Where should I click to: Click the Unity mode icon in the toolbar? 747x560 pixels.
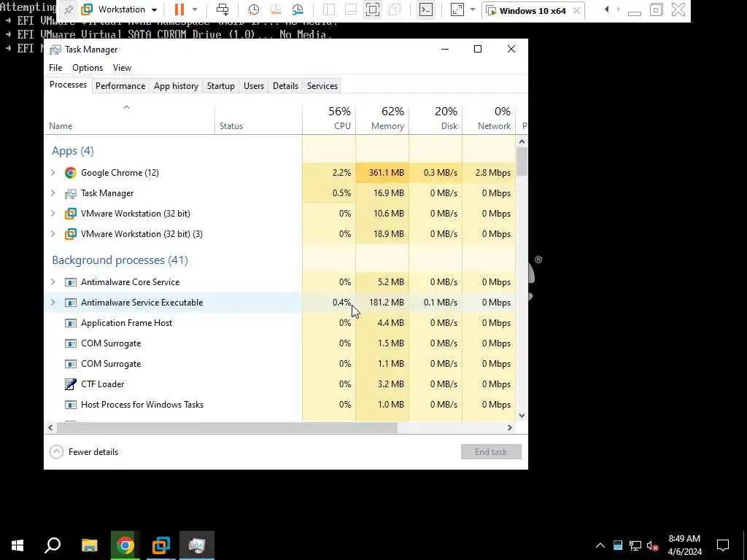(x=395, y=9)
